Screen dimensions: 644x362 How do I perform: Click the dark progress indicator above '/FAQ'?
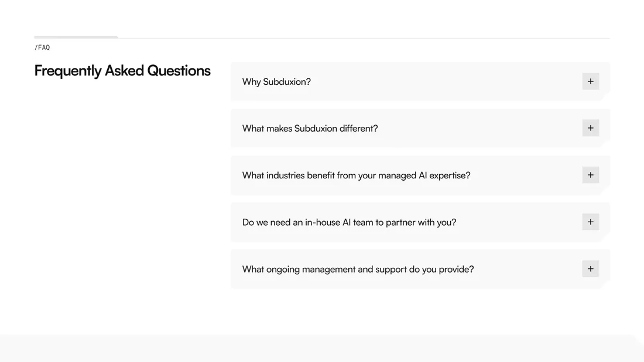[76, 36]
